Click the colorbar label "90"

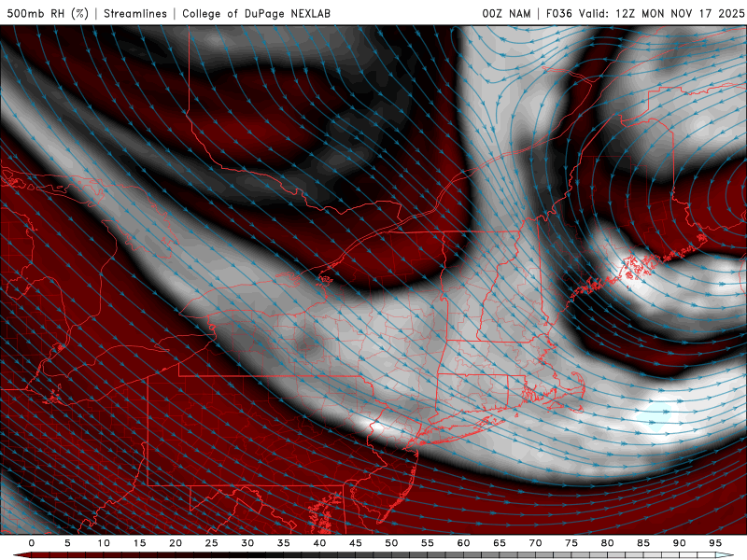click(x=679, y=543)
